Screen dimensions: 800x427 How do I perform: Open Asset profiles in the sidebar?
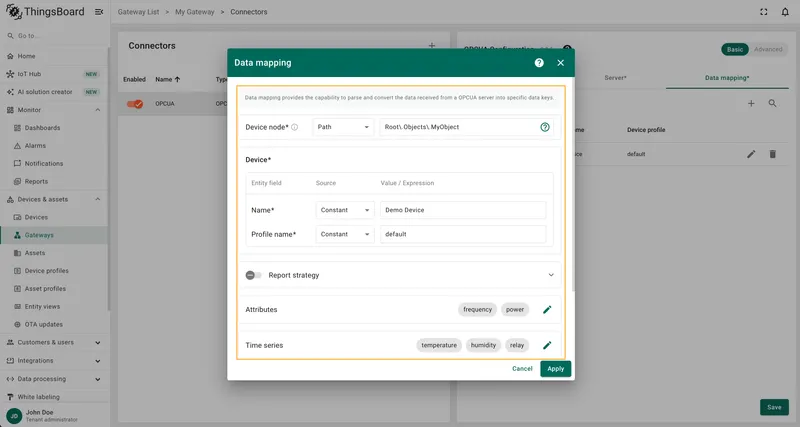[54, 289]
